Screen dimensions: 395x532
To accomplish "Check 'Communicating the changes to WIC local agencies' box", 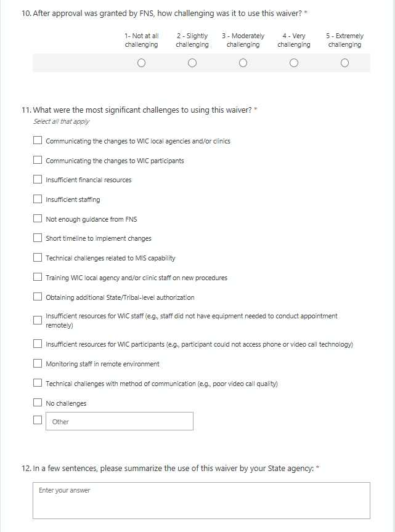I will (38, 141).
